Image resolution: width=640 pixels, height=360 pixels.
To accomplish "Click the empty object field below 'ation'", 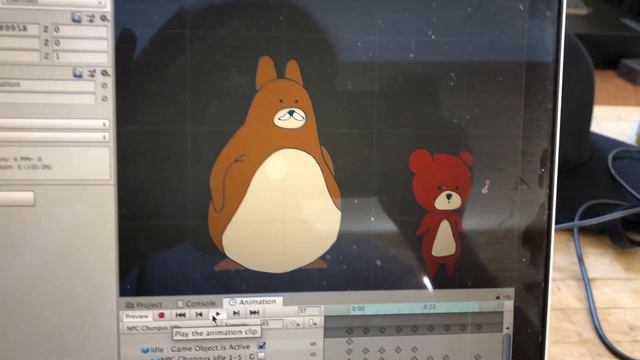I will (47, 98).
